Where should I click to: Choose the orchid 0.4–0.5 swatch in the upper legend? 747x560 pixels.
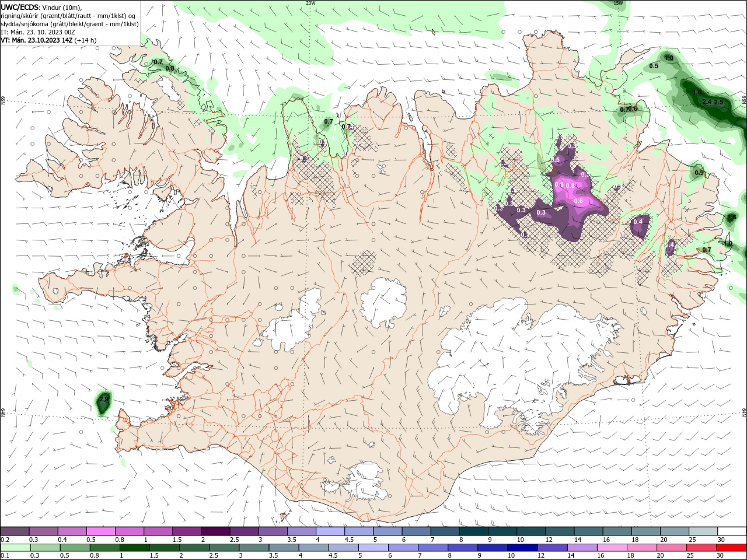tap(72, 531)
